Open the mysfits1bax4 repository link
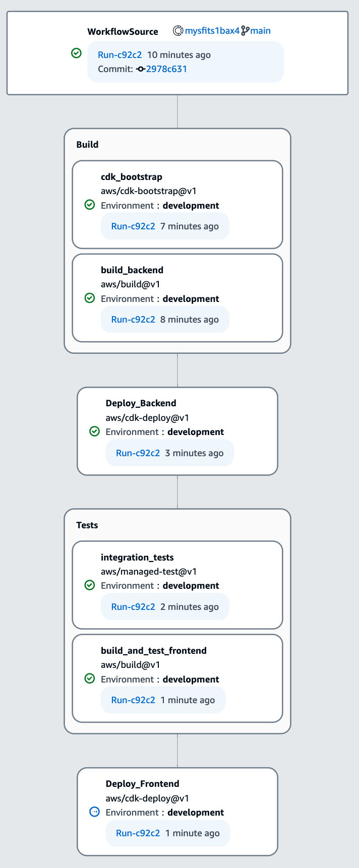 coord(212,31)
